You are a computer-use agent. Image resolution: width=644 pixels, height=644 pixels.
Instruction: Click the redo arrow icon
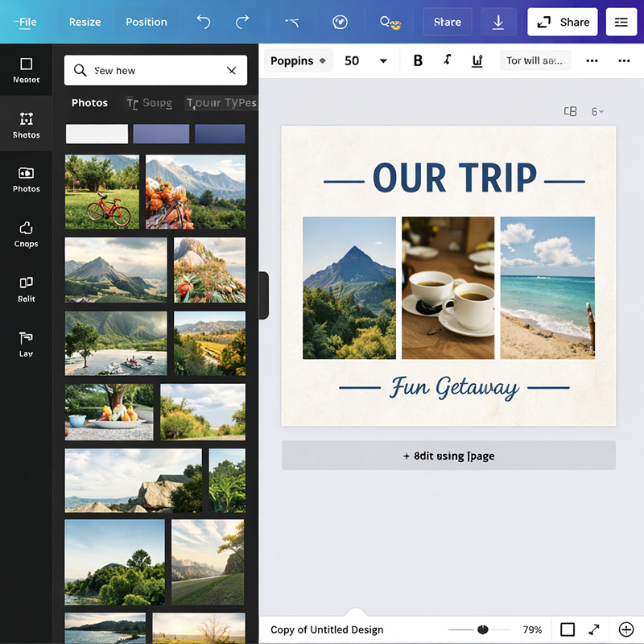[242, 22]
